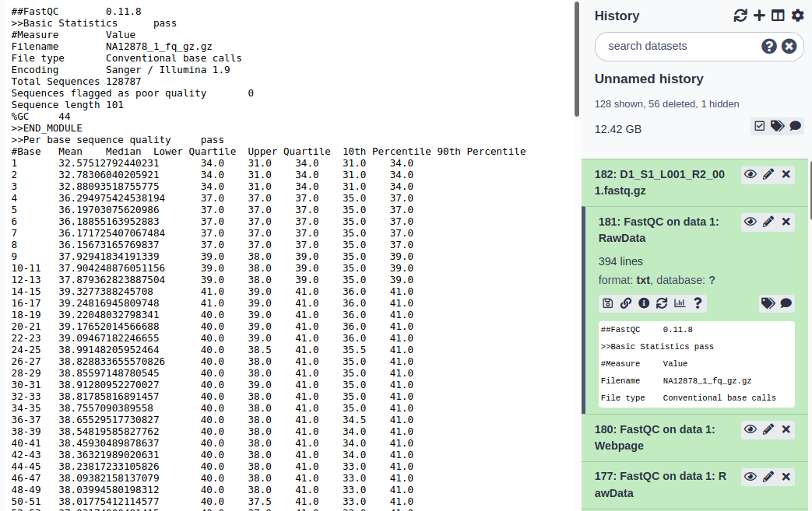This screenshot has height=511, width=812.
Task: Click the 'History' panel heading
Action: point(617,16)
